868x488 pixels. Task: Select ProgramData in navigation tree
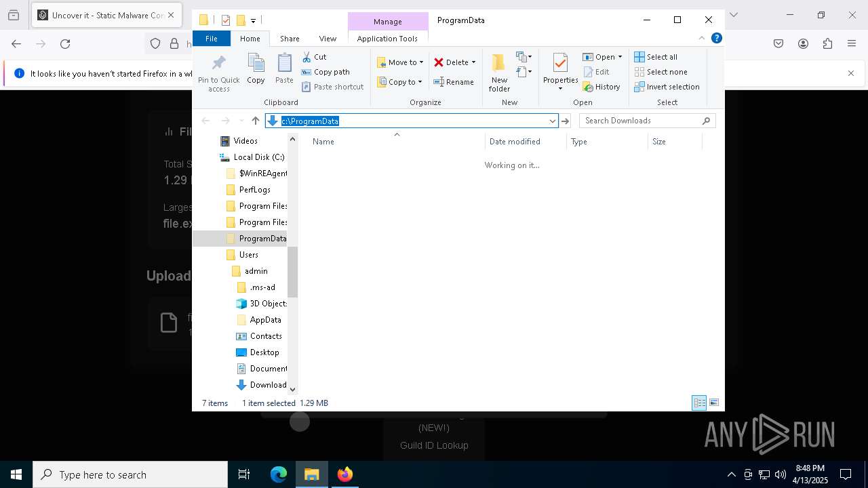click(x=262, y=239)
